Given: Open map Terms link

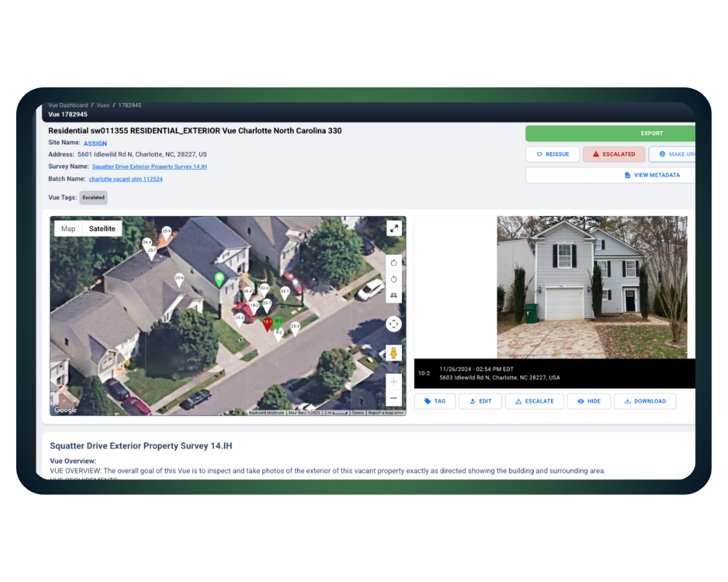Looking at the screenshot, I should tap(358, 412).
